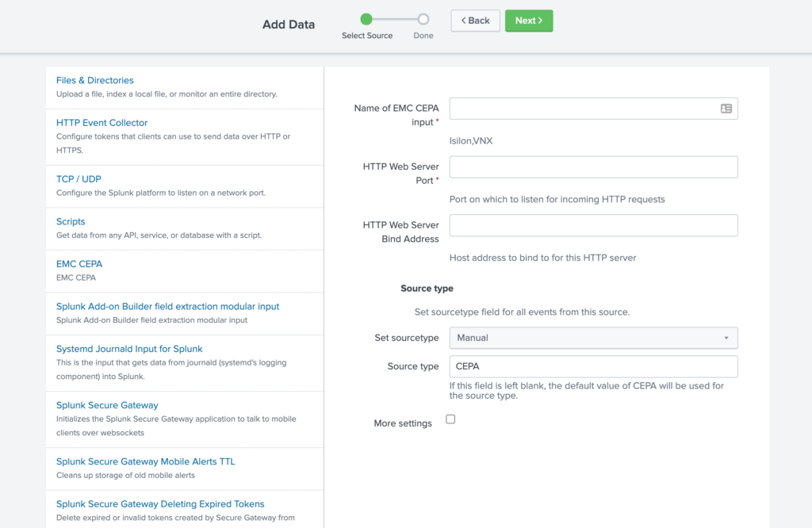Click the Add Data page title

pos(289,25)
